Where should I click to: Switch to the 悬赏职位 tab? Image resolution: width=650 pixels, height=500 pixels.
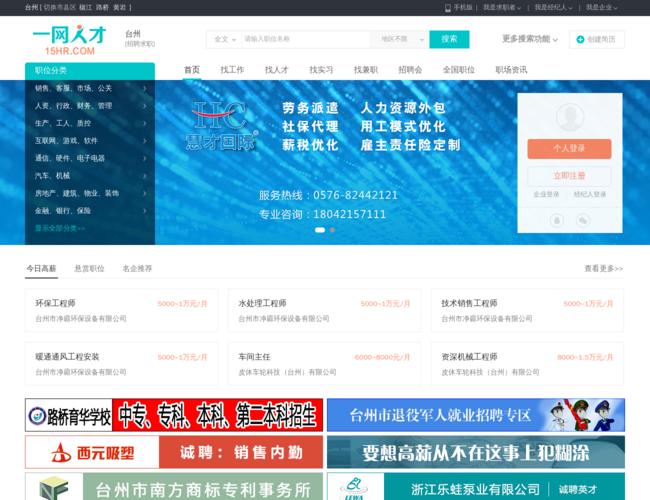coord(89,269)
